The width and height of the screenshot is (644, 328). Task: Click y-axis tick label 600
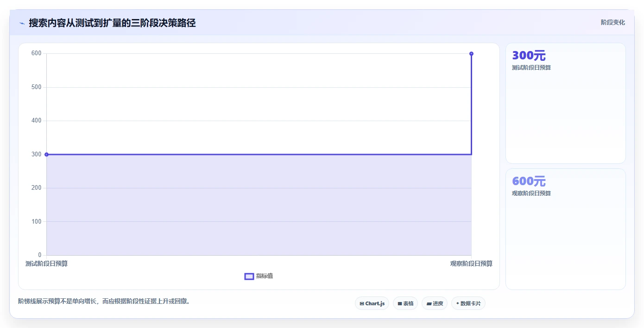coord(37,53)
